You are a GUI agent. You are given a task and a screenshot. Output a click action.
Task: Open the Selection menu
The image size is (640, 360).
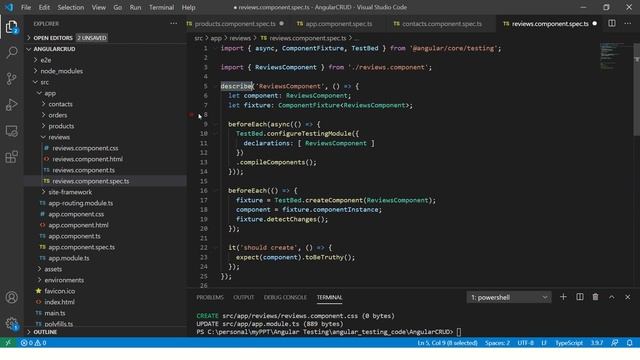click(x=71, y=7)
